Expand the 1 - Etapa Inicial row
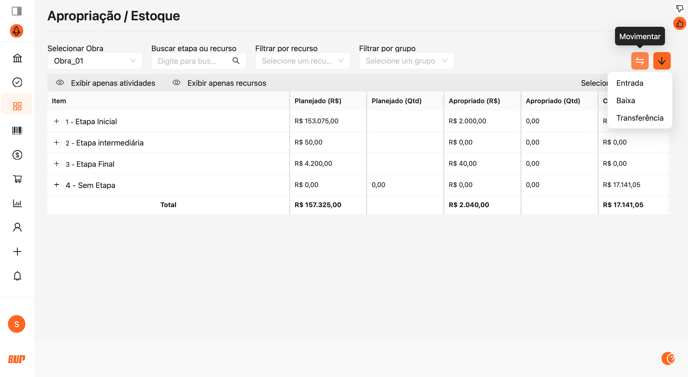Viewport: 688px width, 377px height. point(56,121)
